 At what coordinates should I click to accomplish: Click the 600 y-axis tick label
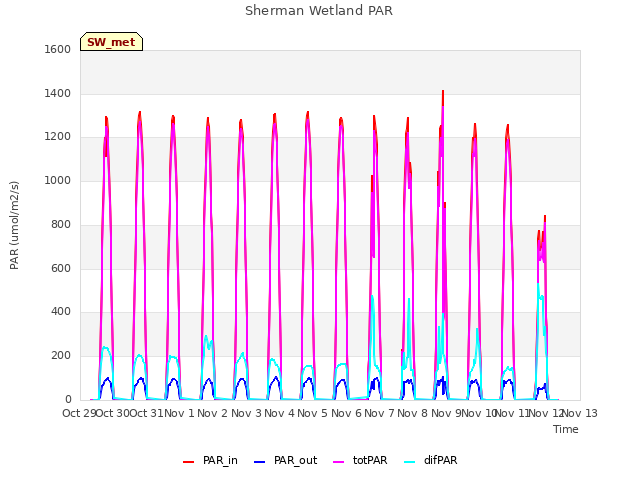pos(61,269)
